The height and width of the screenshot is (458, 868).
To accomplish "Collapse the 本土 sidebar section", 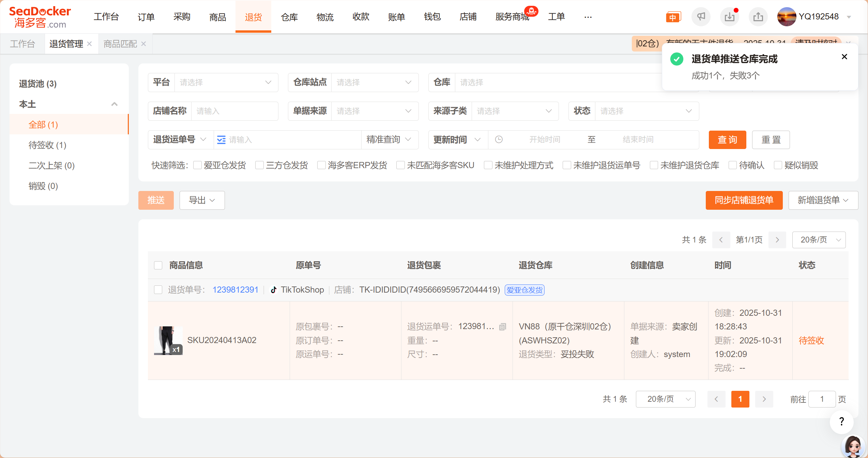I will 115,104.
